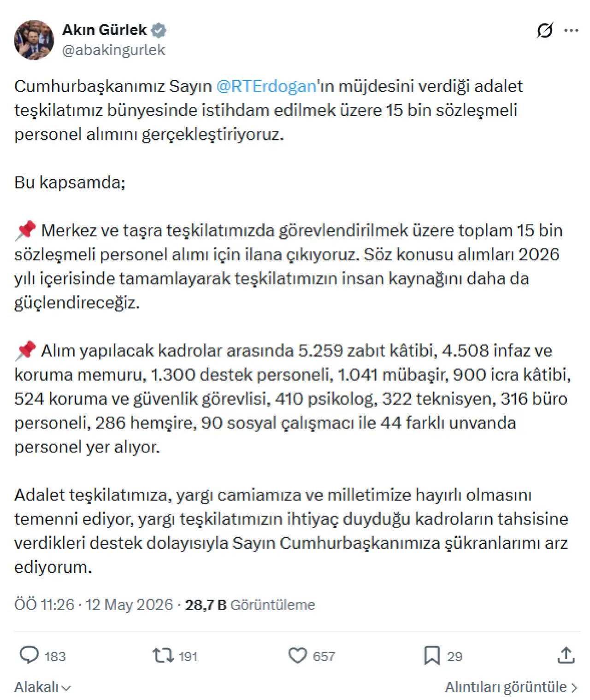The image size is (590, 700).
Task: Open the 28,7 B Görüntüleme view count
Action: 250,604
